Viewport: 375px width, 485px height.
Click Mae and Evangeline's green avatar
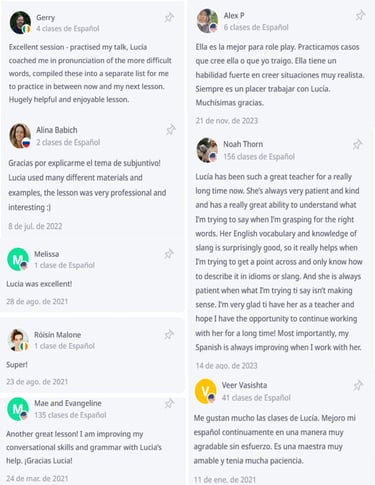tap(18, 409)
